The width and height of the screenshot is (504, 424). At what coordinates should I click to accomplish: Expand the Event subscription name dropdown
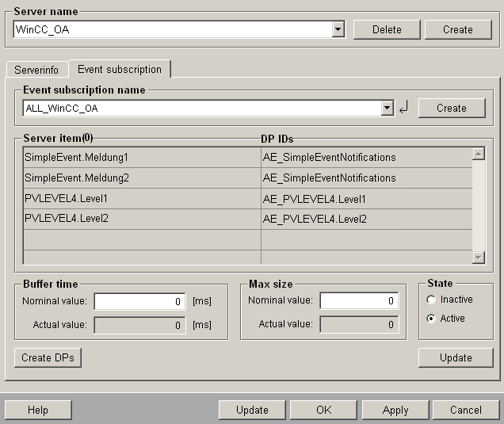click(387, 109)
